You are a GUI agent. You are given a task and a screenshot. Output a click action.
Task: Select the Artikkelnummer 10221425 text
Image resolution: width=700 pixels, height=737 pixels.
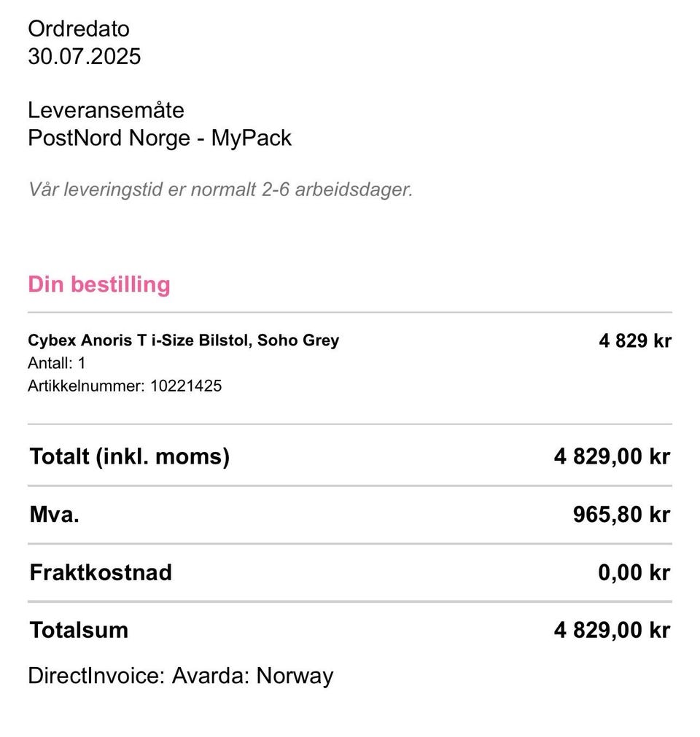point(125,386)
